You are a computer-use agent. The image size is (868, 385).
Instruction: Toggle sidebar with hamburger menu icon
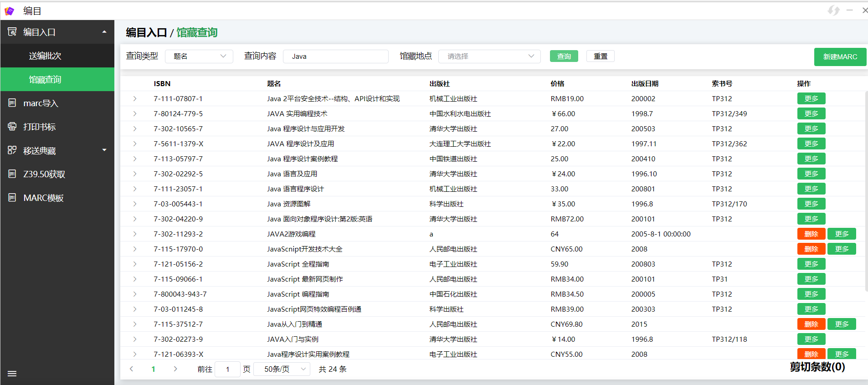(x=12, y=374)
